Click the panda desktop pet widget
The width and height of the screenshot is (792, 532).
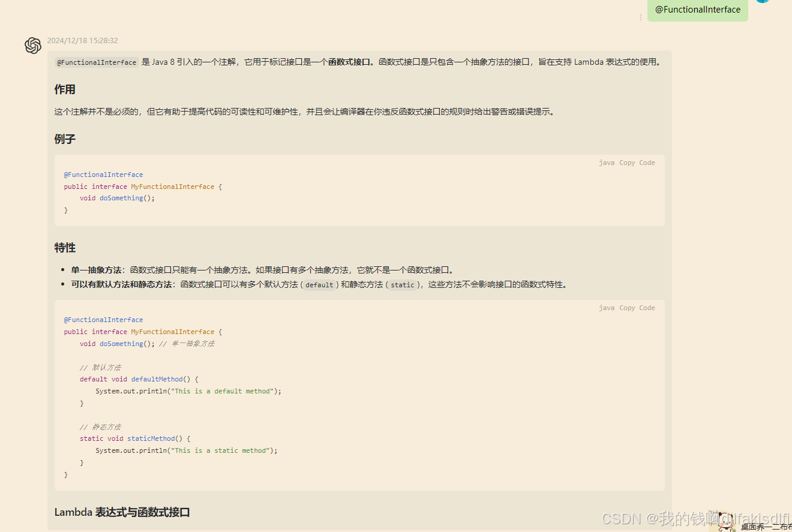725,521
